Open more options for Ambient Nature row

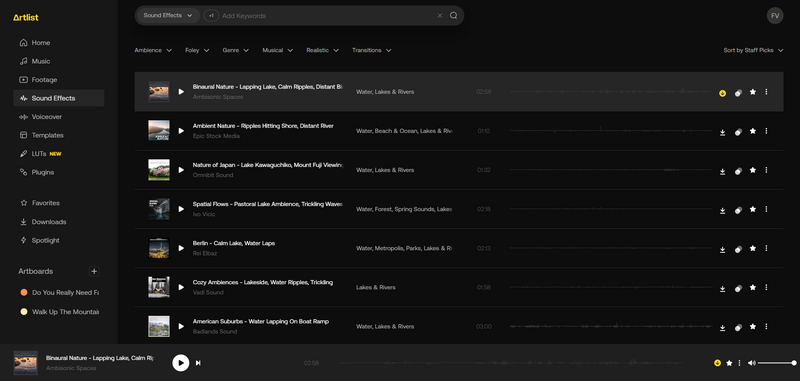coord(766,131)
